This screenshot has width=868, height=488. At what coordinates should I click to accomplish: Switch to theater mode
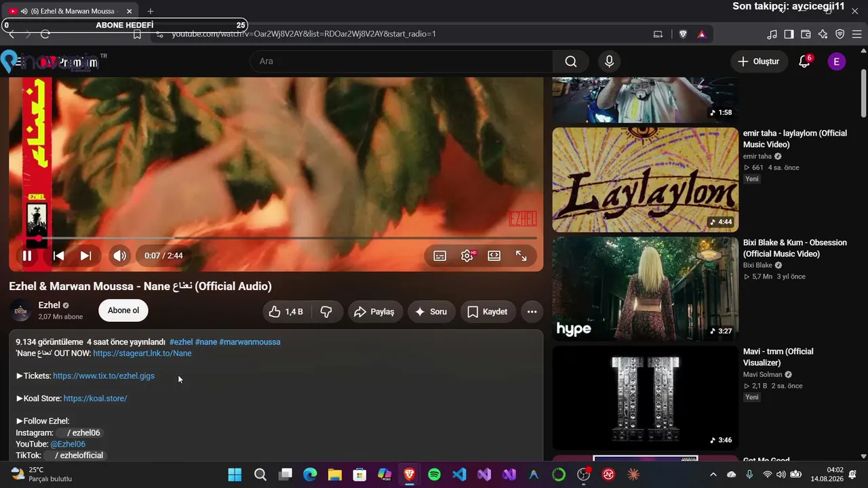click(x=494, y=256)
